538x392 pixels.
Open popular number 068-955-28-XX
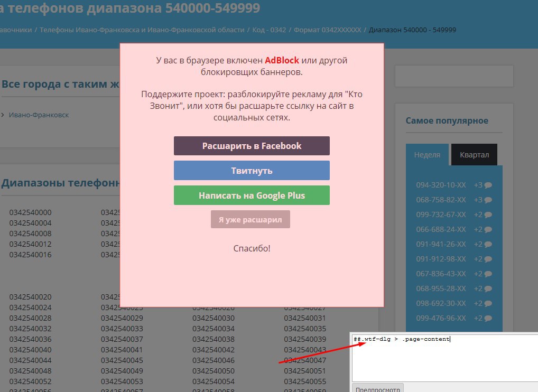441,288
